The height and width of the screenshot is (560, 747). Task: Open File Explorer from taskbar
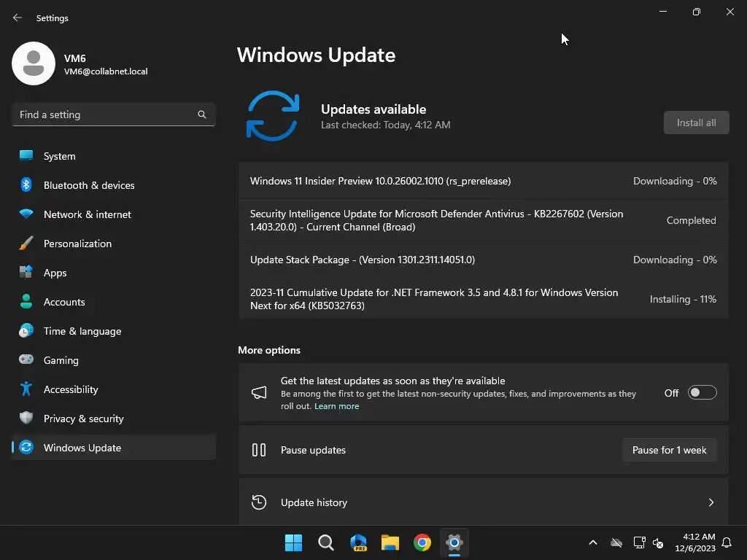pyautogui.click(x=390, y=542)
